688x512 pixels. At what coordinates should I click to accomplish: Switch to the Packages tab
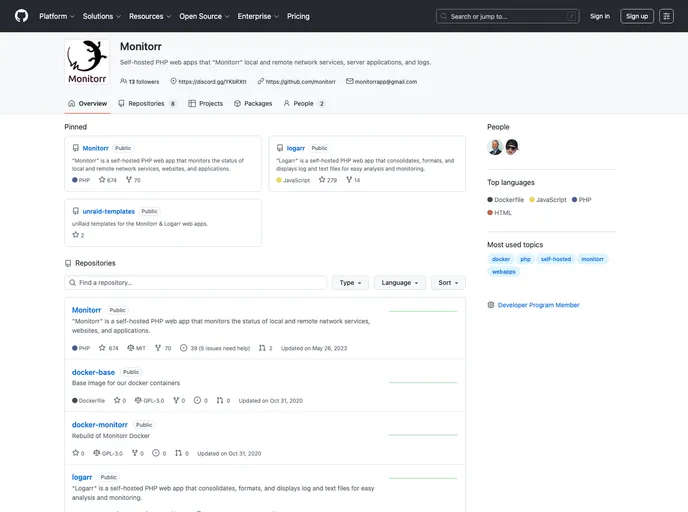[x=253, y=104]
